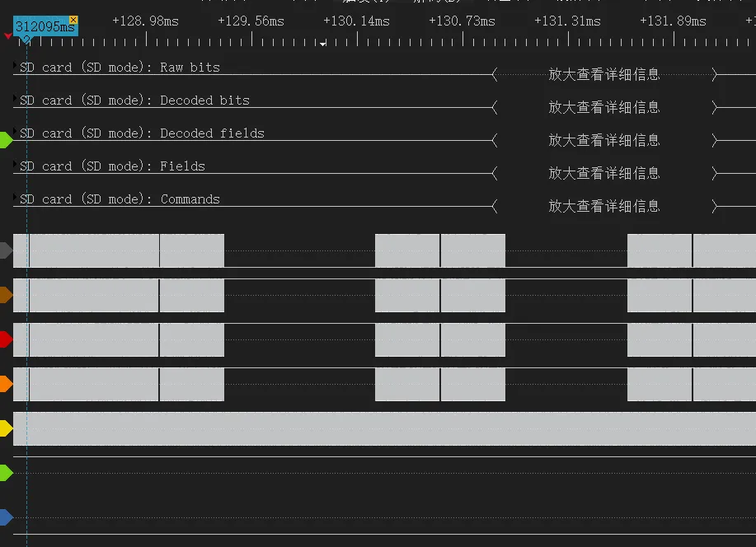Click the green tag beside the Decoded fields row

(x=5, y=139)
